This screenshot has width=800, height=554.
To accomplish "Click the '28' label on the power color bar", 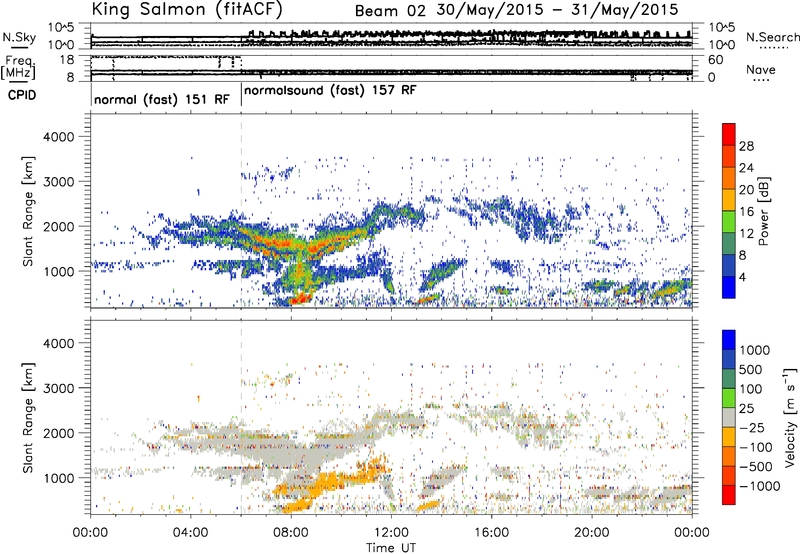I will (x=746, y=146).
